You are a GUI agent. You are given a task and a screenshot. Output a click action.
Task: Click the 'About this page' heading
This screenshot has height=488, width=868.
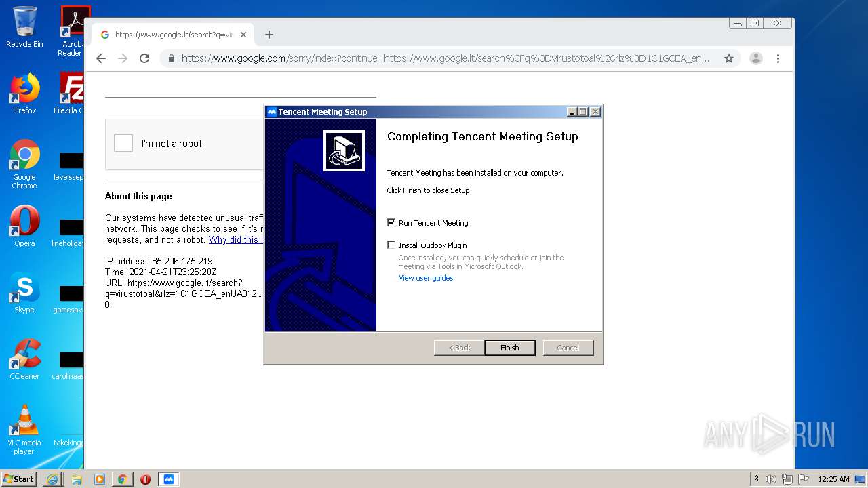(138, 196)
